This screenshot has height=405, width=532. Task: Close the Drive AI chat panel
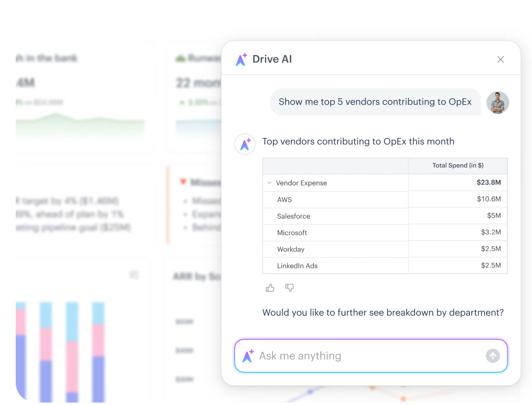pyautogui.click(x=501, y=59)
